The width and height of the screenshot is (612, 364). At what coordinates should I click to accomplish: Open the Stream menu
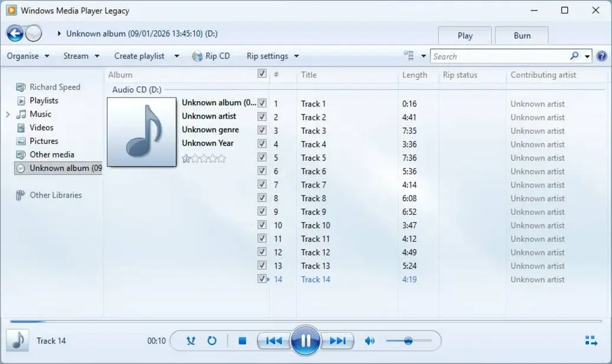pyautogui.click(x=77, y=55)
